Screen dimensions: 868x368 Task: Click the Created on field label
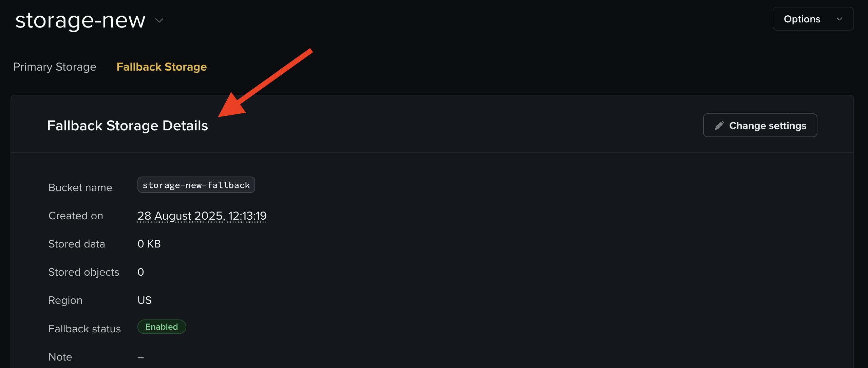tap(76, 216)
